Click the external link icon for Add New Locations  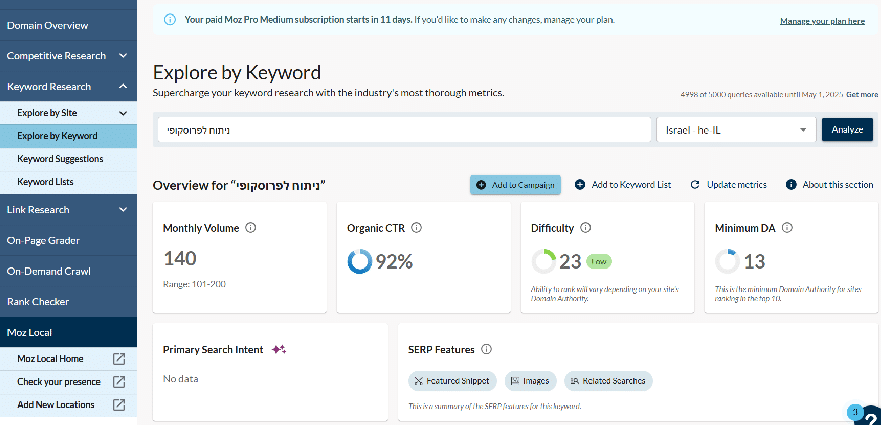(119, 405)
